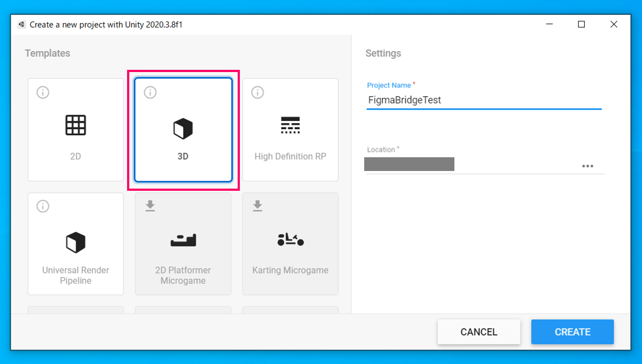The image size is (642, 364).
Task: Show info icon on the 3D template
Action: (x=150, y=92)
